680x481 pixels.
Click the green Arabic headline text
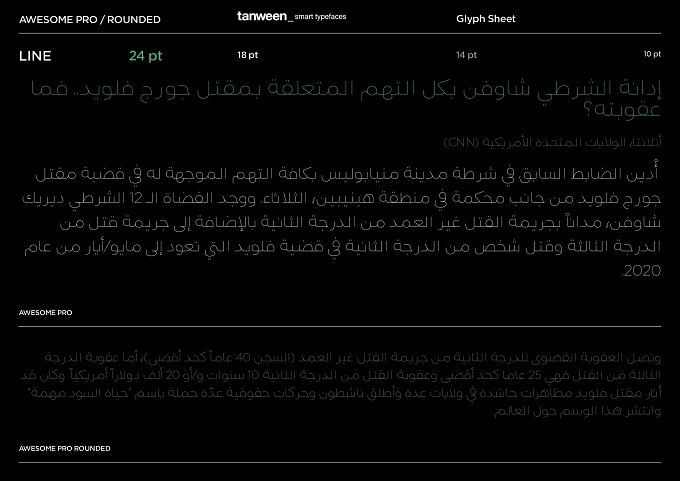[x=346, y=98]
